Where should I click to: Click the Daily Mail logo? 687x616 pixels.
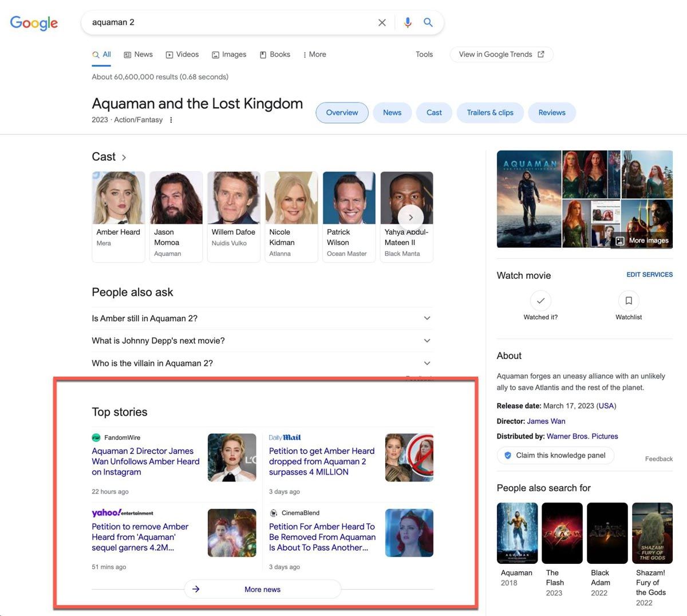pyautogui.click(x=285, y=437)
